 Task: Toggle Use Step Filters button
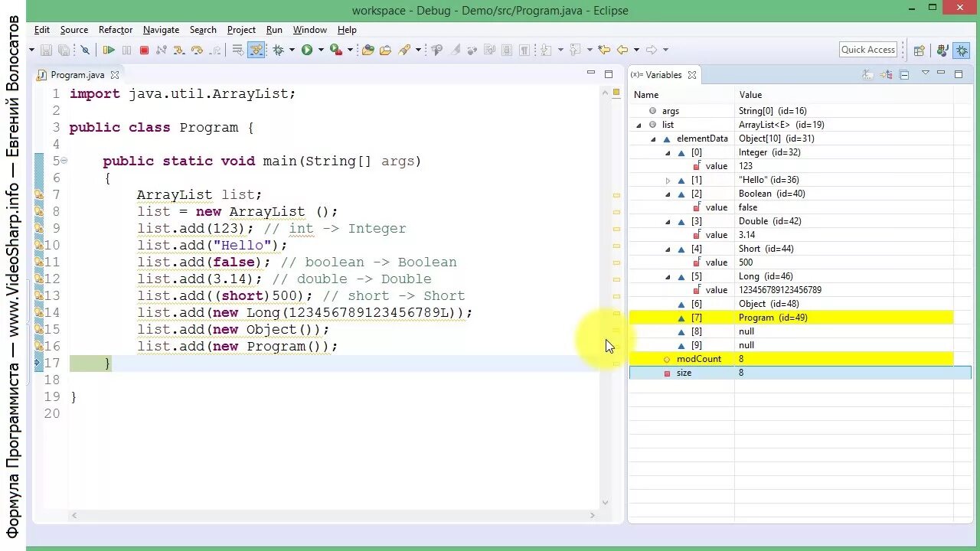click(x=256, y=50)
